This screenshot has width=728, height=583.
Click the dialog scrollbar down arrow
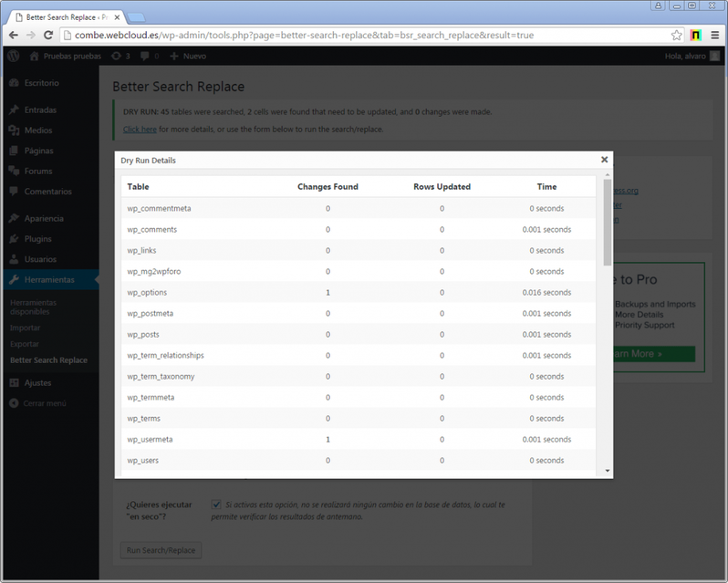608,471
